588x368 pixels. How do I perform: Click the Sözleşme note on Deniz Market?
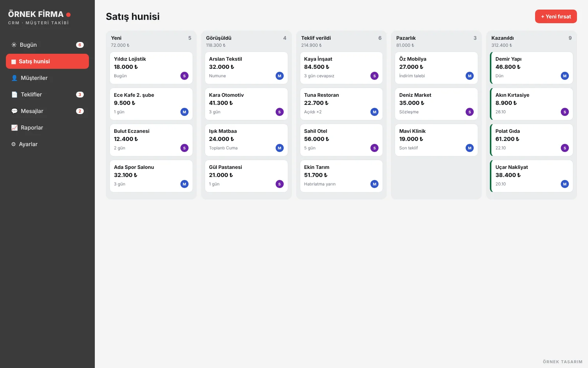click(409, 112)
